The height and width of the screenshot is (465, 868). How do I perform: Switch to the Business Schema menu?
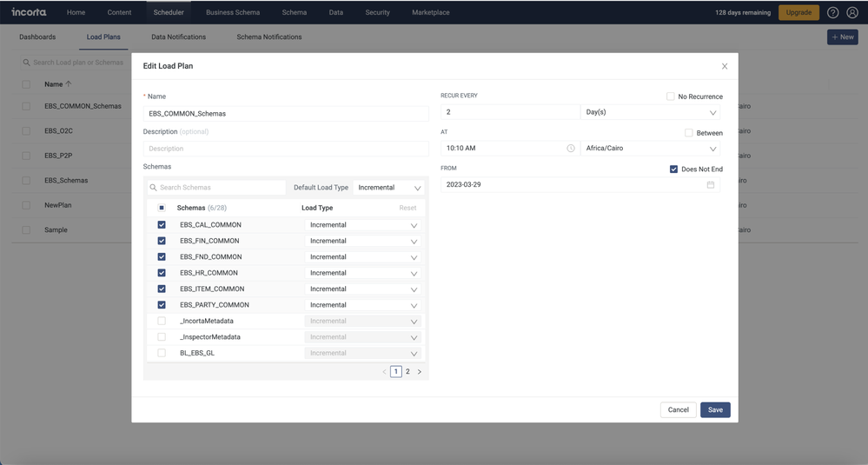[x=233, y=12]
